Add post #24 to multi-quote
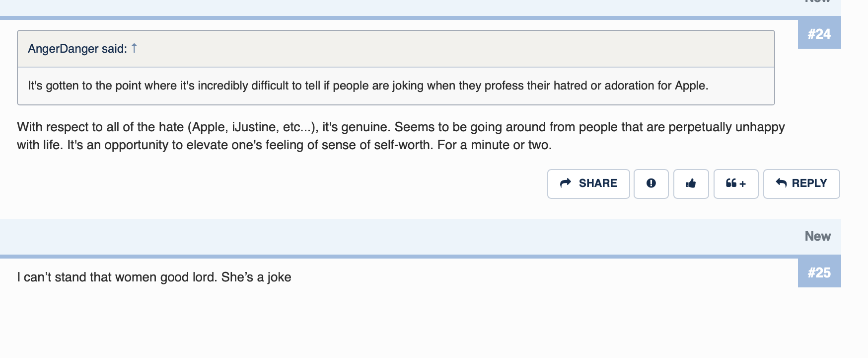The image size is (868, 358). tap(735, 183)
